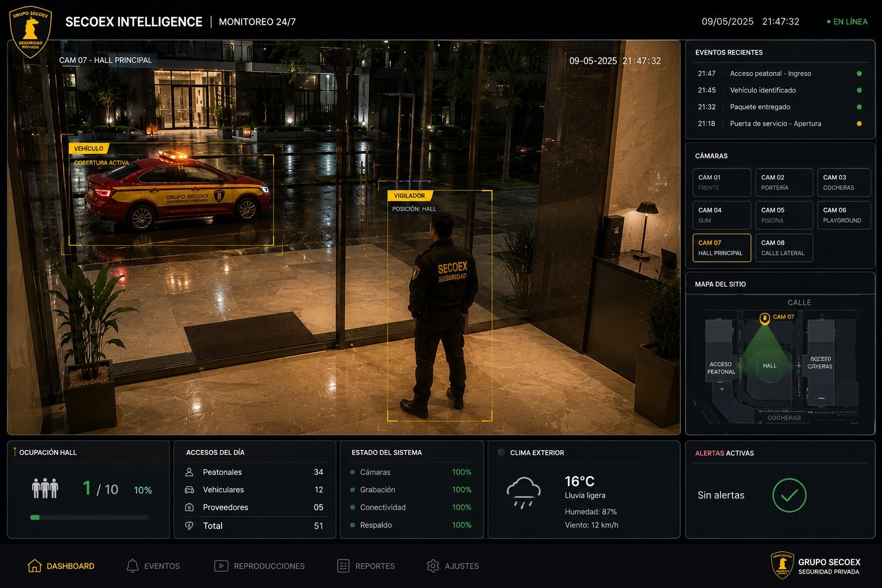Select the active CAM 07 Hall Principal tile
This screenshot has height=588, width=882.
722,248
